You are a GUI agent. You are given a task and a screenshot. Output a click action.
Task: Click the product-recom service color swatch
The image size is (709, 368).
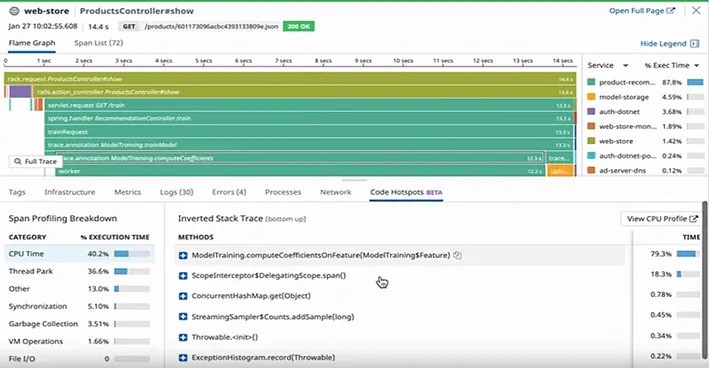click(591, 82)
